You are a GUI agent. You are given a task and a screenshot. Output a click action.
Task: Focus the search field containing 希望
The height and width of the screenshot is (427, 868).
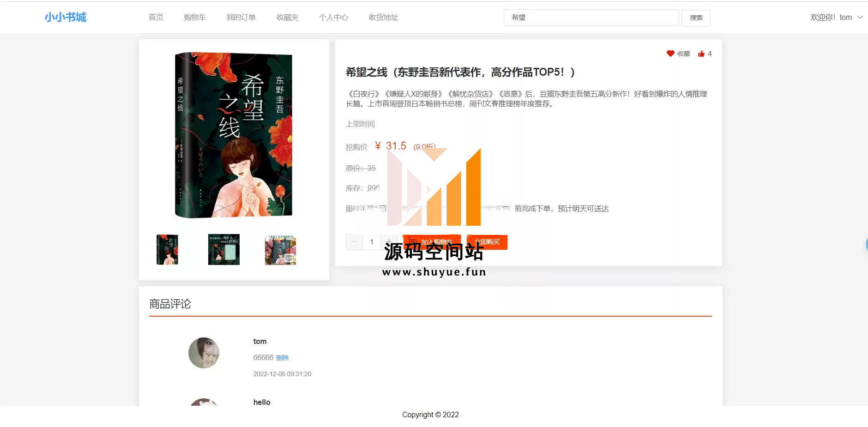(x=591, y=18)
